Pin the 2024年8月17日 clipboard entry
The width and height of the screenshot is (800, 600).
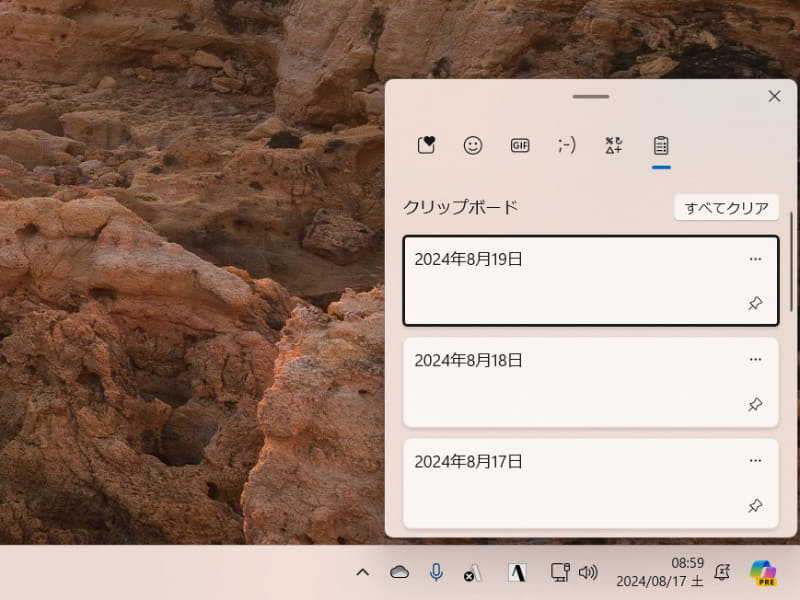click(756, 505)
